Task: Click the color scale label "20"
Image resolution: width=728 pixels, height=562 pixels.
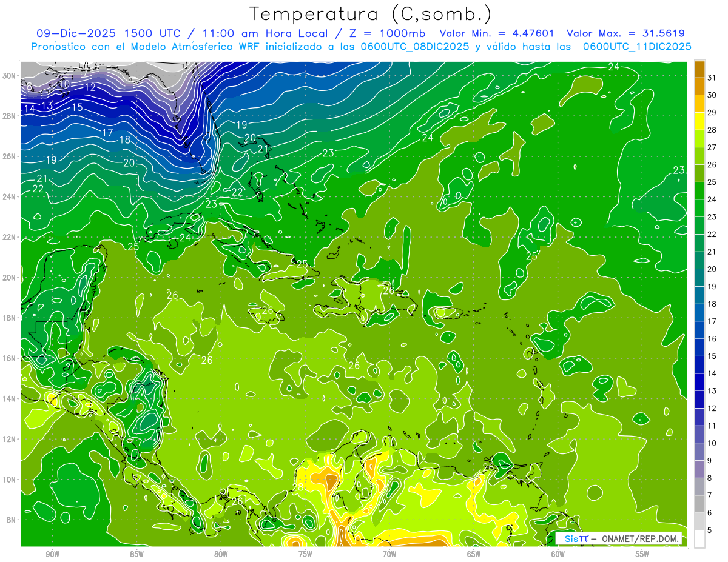Action: pos(712,269)
